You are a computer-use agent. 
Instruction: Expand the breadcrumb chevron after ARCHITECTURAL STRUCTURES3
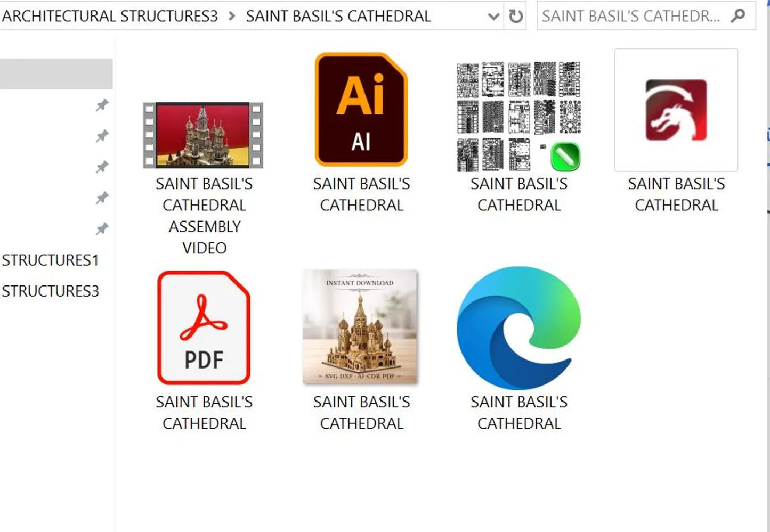[x=232, y=16]
